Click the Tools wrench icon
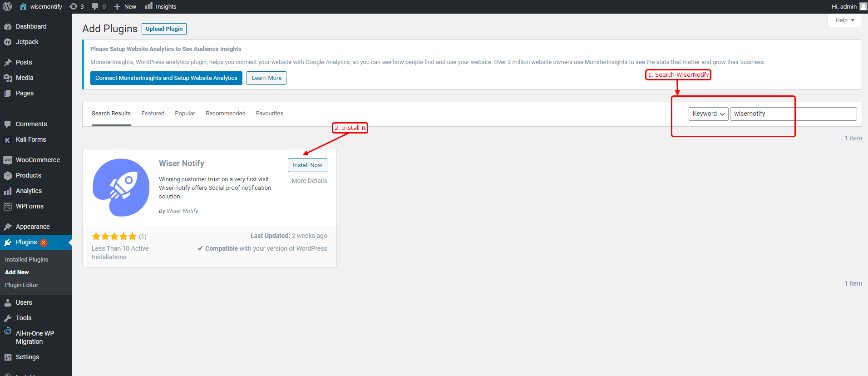This screenshot has width=868, height=376. coord(8,318)
